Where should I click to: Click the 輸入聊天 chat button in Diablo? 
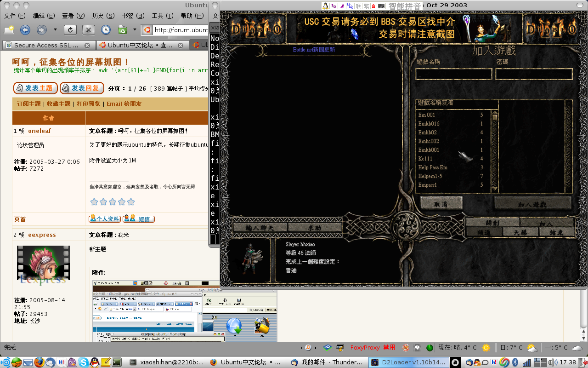pos(260,227)
